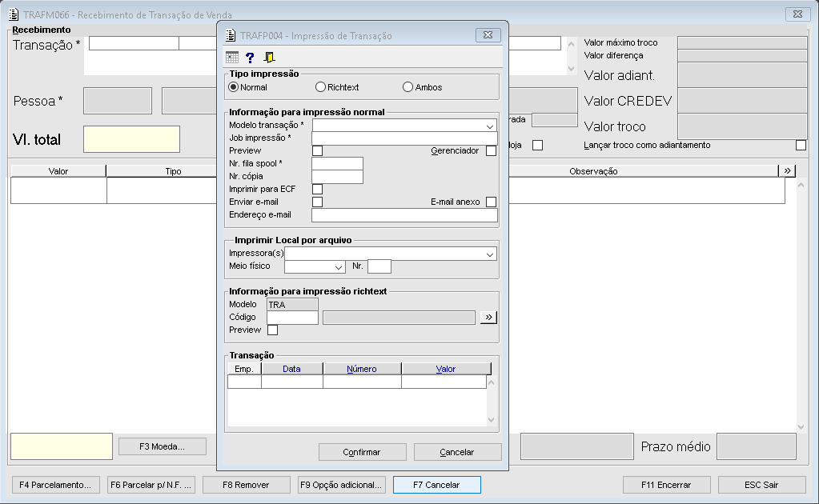Toggle the Preview checkbox under normal printing
819x504 pixels.
(x=318, y=150)
